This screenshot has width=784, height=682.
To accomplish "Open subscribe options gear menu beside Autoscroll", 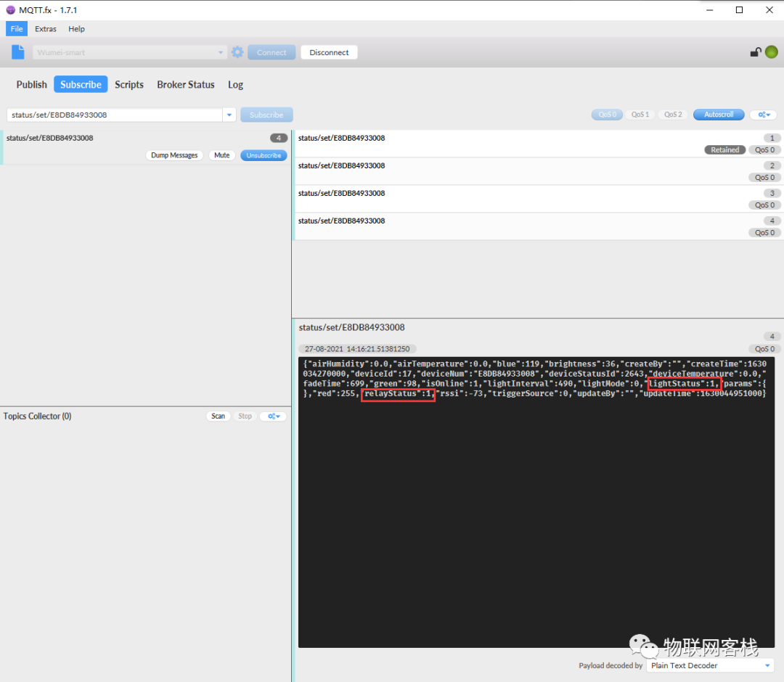I will tap(764, 115).
